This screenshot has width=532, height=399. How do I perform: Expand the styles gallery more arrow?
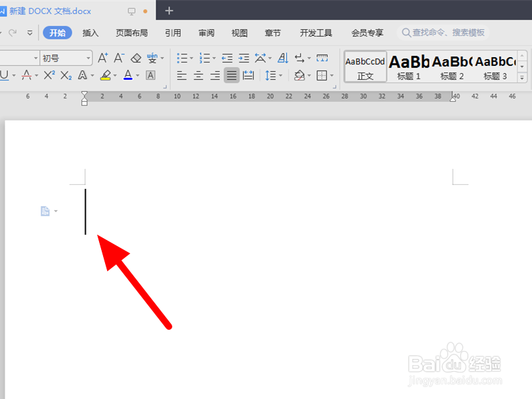click(522, 78)
